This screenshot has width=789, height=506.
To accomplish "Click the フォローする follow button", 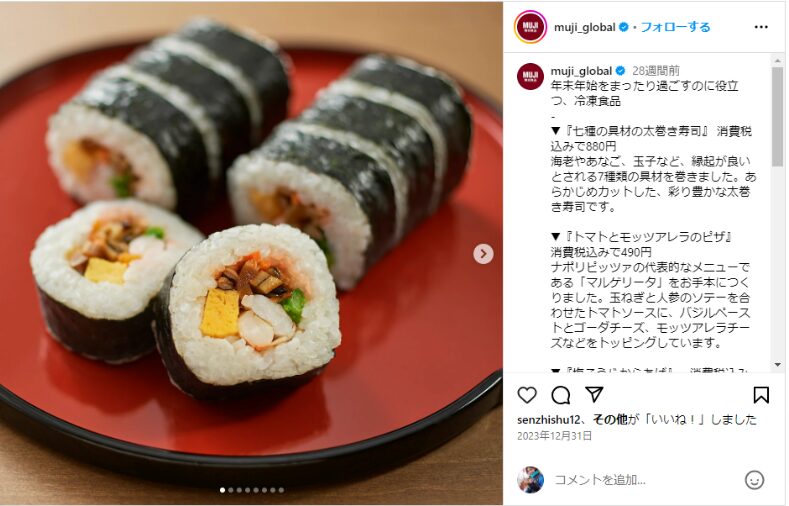I will click(x=675, y=27).
